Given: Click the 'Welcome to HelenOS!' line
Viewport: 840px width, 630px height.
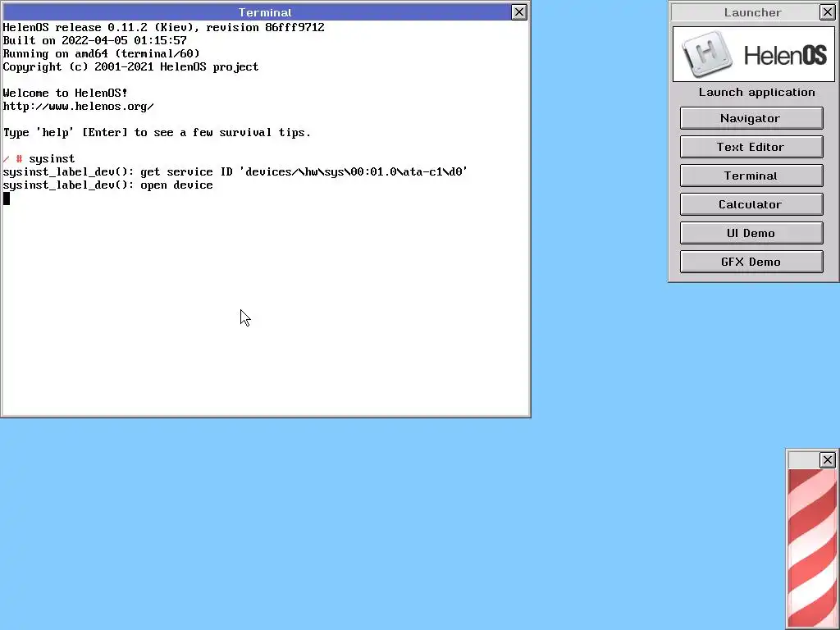Looking at the screenshot, I should (x=66, y=93).
